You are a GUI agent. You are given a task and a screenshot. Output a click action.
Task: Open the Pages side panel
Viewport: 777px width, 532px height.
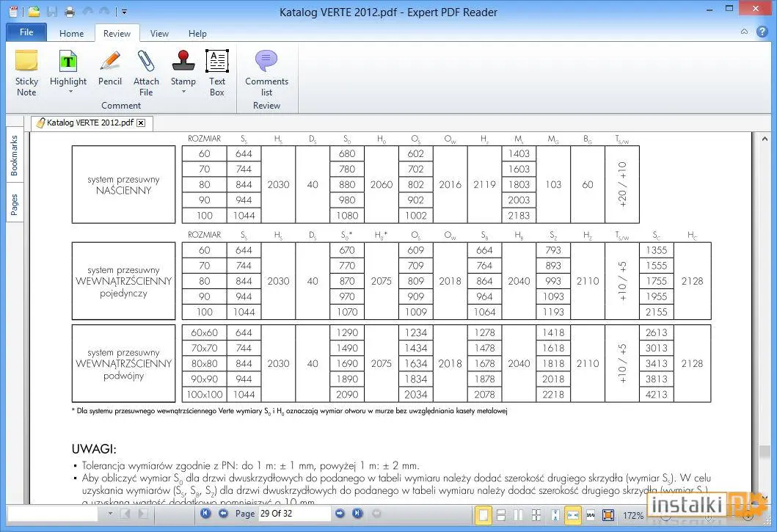tap(15, 204)
